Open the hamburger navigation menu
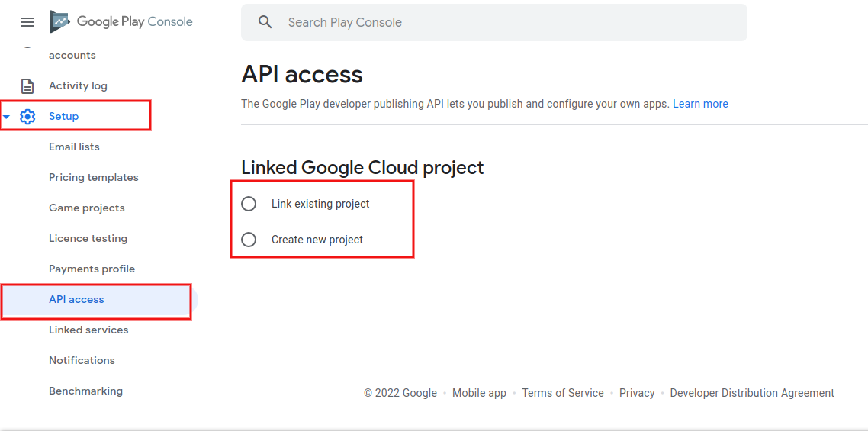This screenshot has height=435, width=868. 27,22
